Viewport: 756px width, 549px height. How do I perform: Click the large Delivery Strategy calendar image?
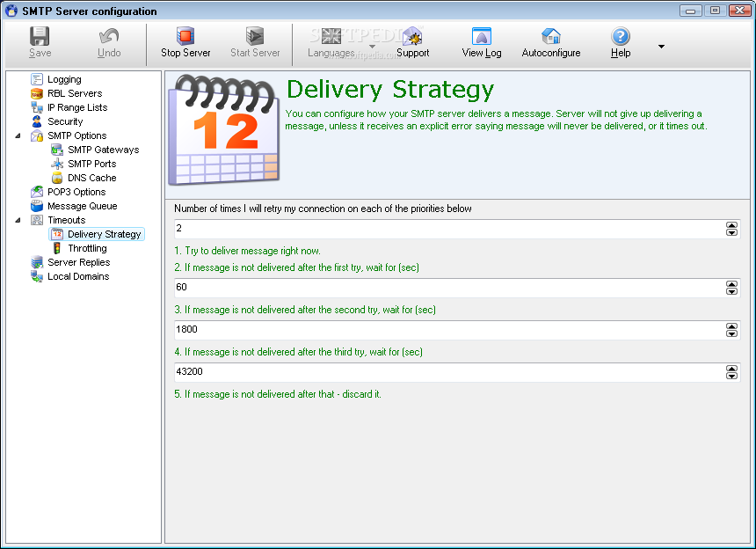pyautogui.click(x=223, y=130)
